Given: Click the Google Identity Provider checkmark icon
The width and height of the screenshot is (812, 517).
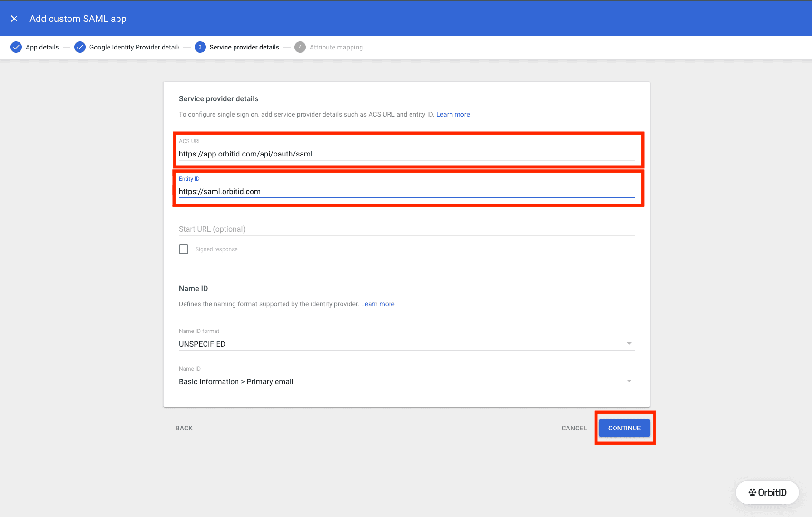Looking at the screenshot, I should (x=80, y=47).
